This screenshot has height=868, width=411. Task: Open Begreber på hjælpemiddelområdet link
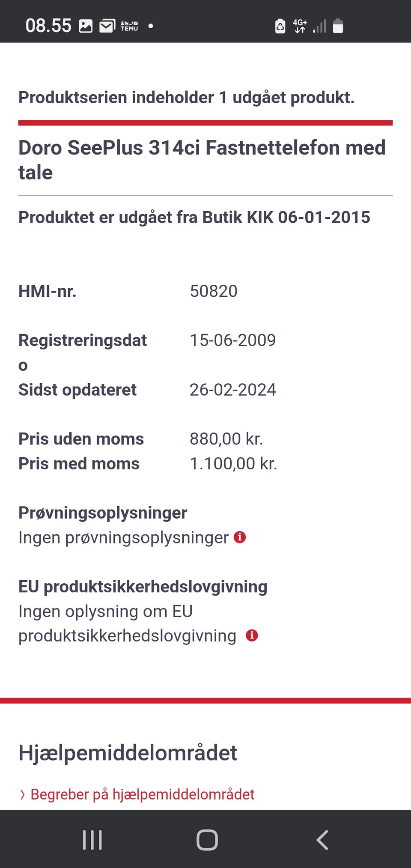(142, 794)
